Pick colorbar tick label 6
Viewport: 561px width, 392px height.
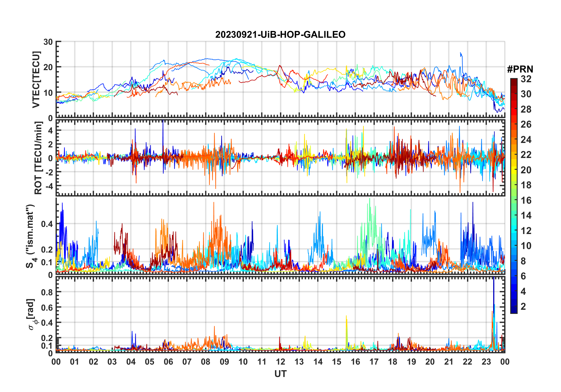point(523,276)
